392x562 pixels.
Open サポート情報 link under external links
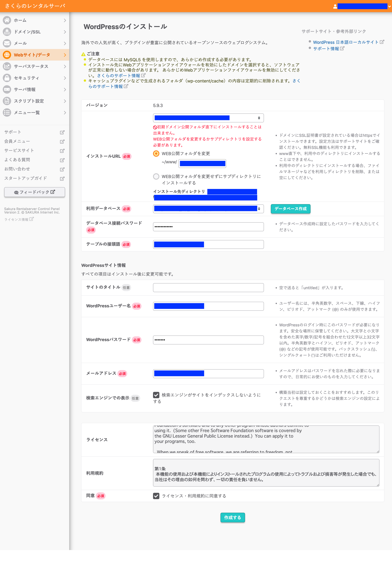point(326,48)
